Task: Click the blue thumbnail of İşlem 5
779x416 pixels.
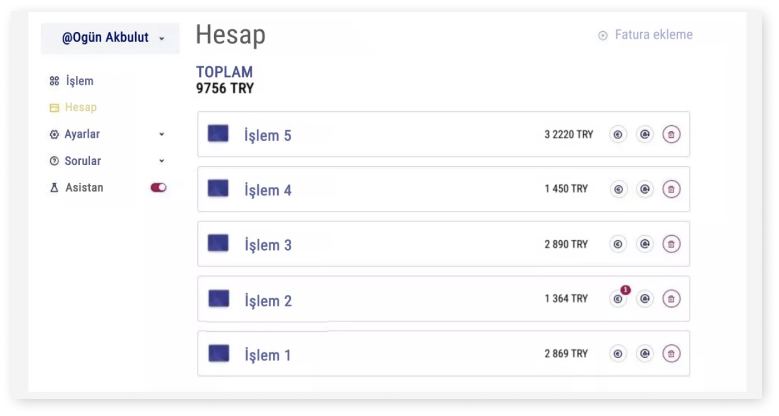Action: pos(218,134)
